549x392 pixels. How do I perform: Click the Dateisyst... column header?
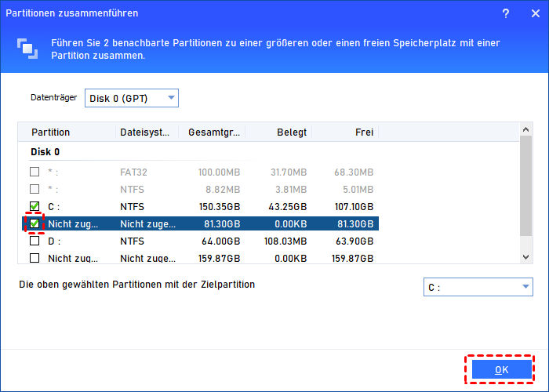pos(144,132)
